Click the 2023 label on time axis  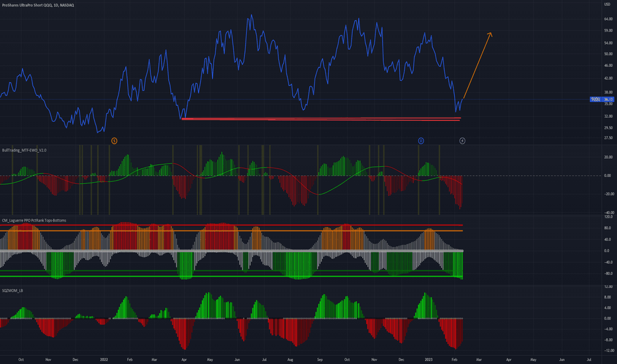(x=428, y=359)
